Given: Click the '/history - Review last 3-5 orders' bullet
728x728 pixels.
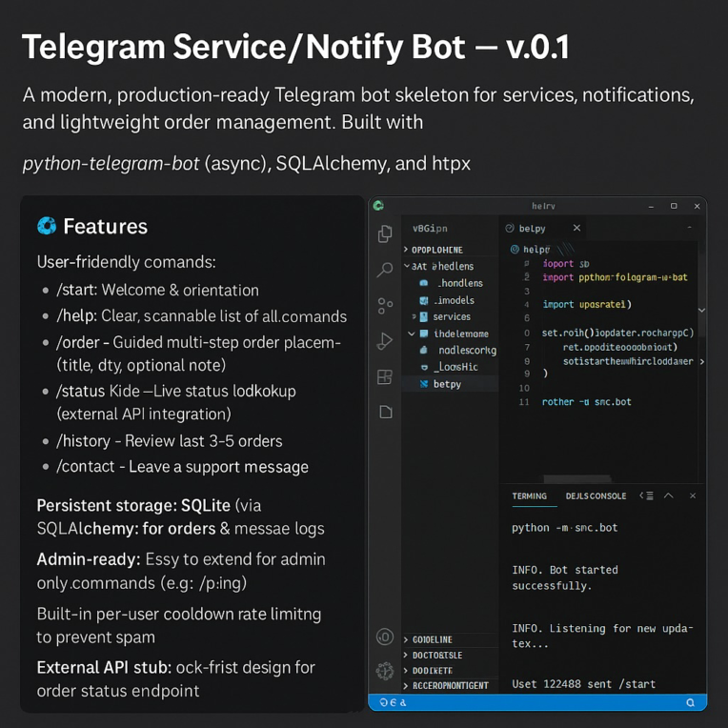Looking at the screenshot, I should click(169, 441).
